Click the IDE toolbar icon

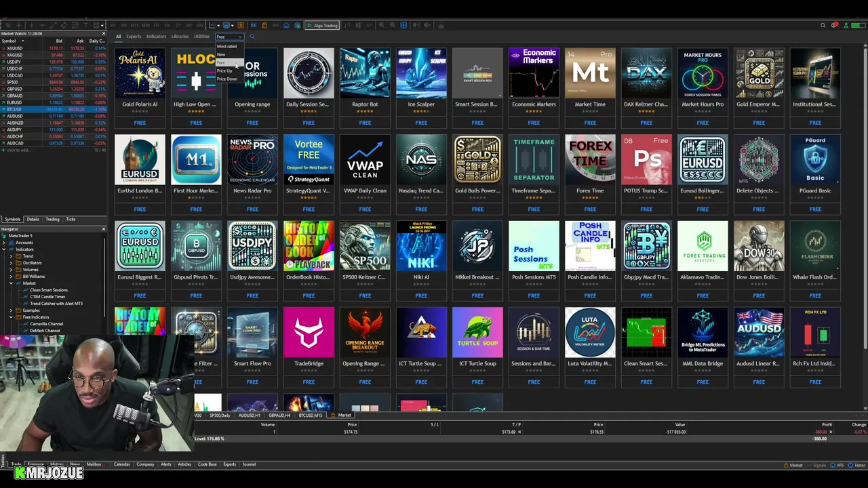254,25
